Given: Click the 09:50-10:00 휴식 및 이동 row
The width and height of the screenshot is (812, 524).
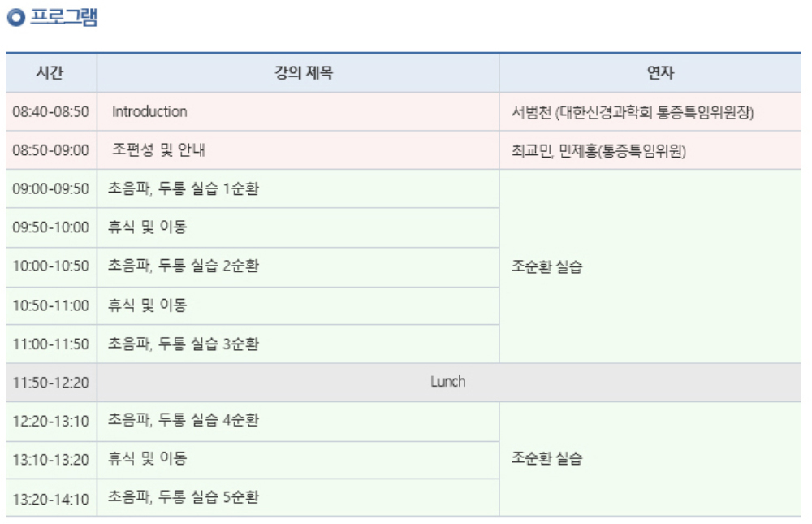Looking at the screenshot, I should pyautogui.click(x=148, y=227).
